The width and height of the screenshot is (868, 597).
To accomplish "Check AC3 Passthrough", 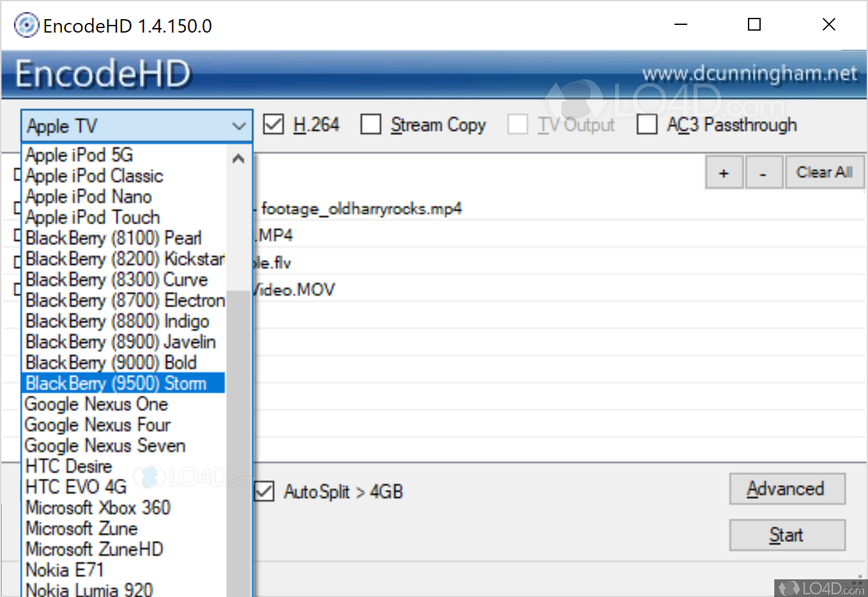I will tap(647, 125).
